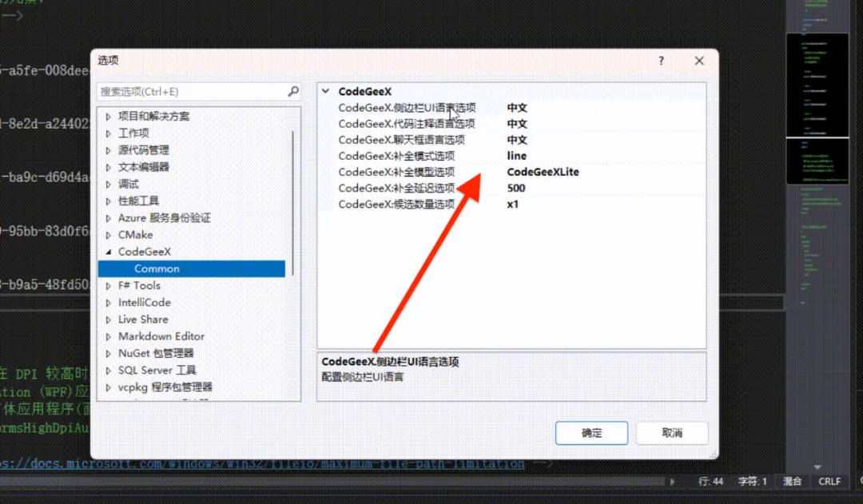The height and width of the screenshot is (504, 863).
Task: Select the 项目和解决方案 tree item
Action: (x=153, y=116)
